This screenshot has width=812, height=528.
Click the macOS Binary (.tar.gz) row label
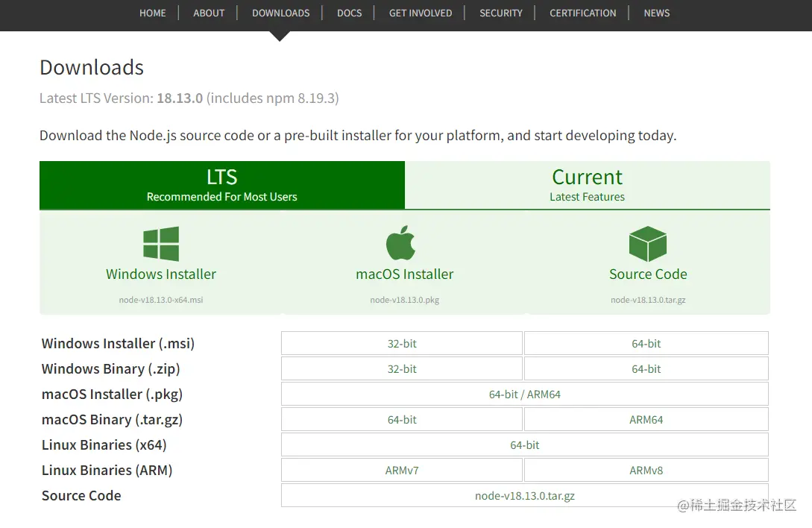pos(113,420)
